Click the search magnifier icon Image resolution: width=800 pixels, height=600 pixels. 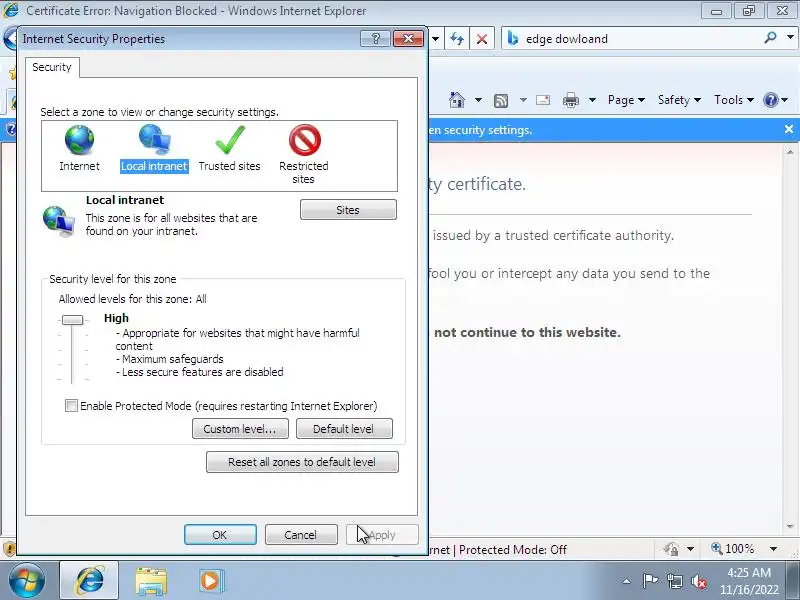tap(770, 37)
